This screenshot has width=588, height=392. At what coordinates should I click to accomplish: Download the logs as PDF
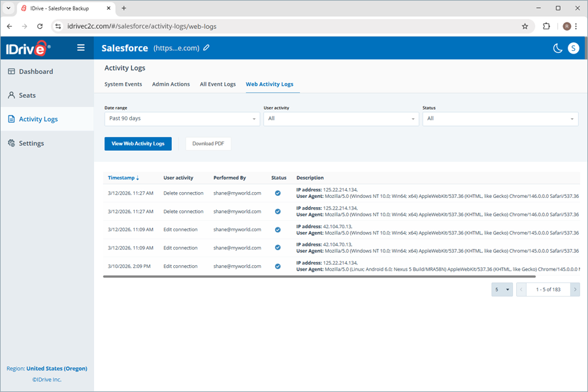208,144
